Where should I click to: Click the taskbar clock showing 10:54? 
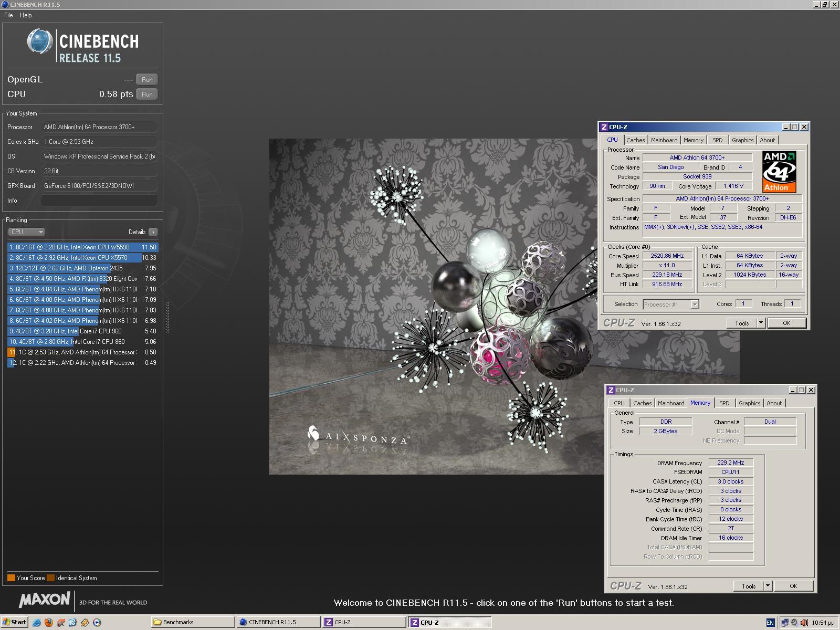click(823, 623)
